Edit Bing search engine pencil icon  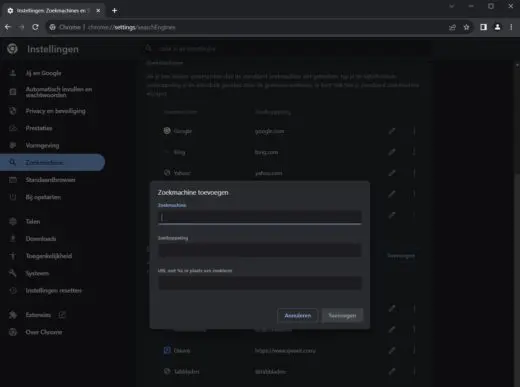[392, 152]
